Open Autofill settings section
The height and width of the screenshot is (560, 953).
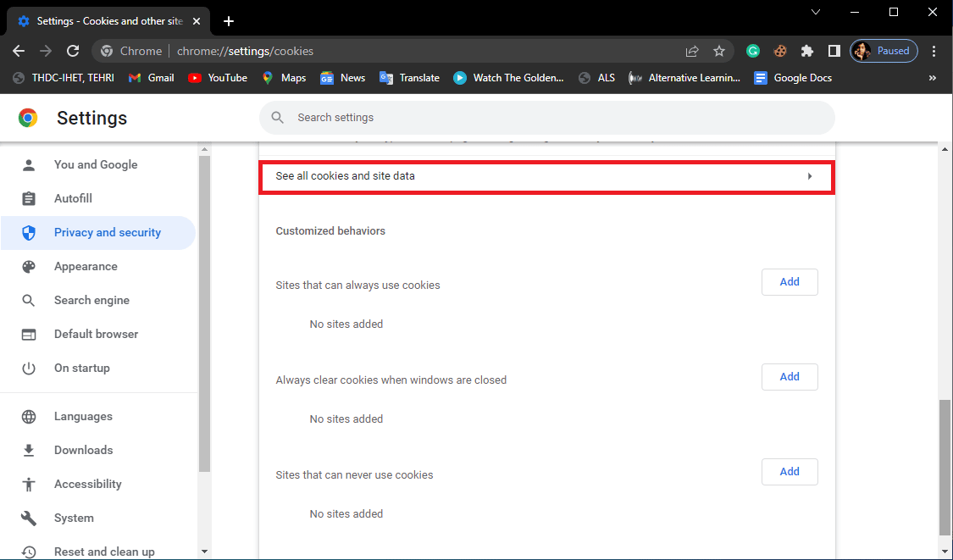pos(98,199)
